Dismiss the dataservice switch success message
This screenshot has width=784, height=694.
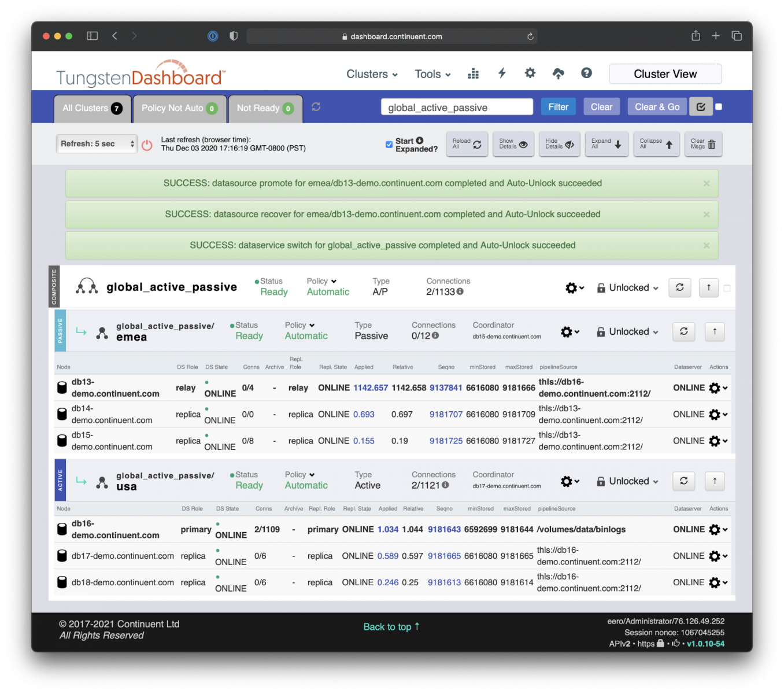pos(706,246)
